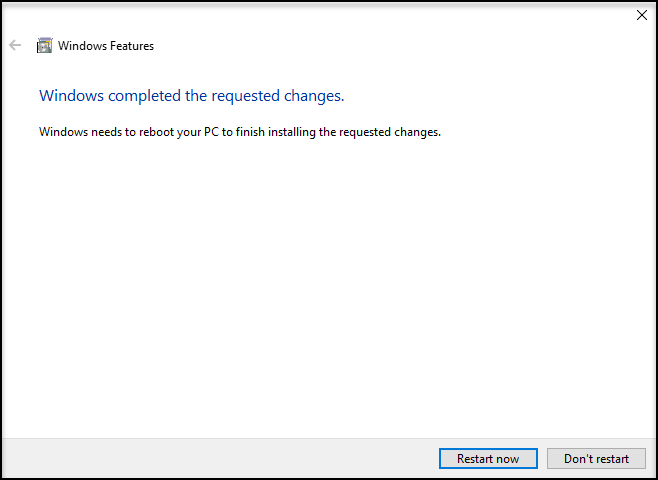Click the word 'completed' in the heading
This screenshot has height=480, width=658.
pos(145,96)
